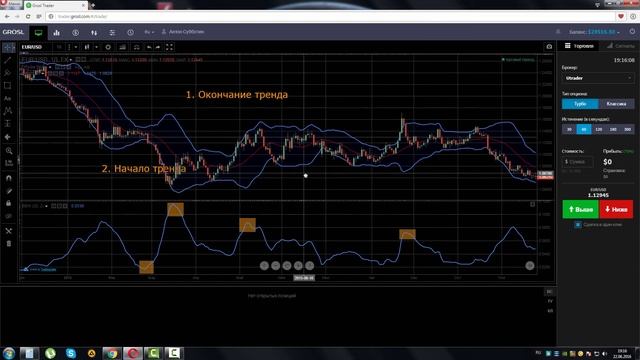Toggle fullscreen chart mode
The height and width of the screenshot is (360, 640).
coord(169,47)
